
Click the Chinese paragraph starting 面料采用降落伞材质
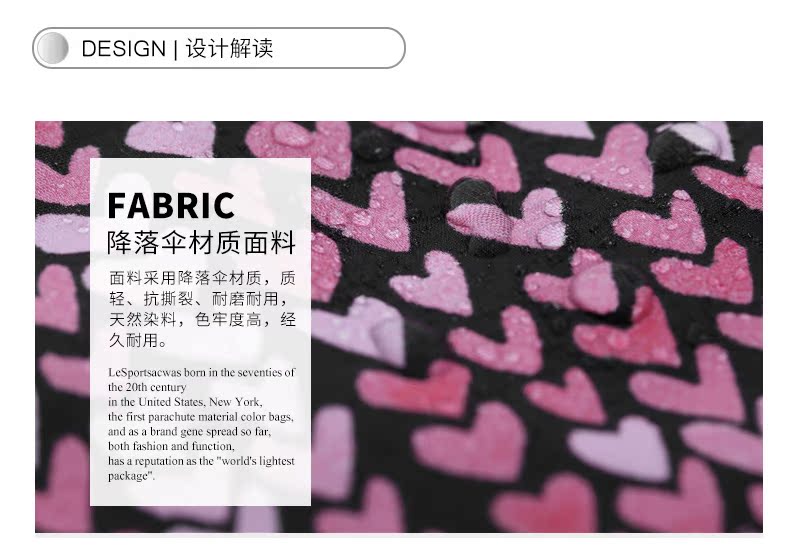click(202, 309)
